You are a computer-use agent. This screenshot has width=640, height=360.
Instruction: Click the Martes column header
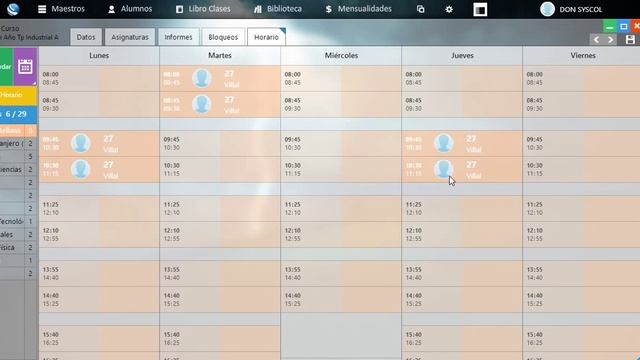tap(220, 56)
